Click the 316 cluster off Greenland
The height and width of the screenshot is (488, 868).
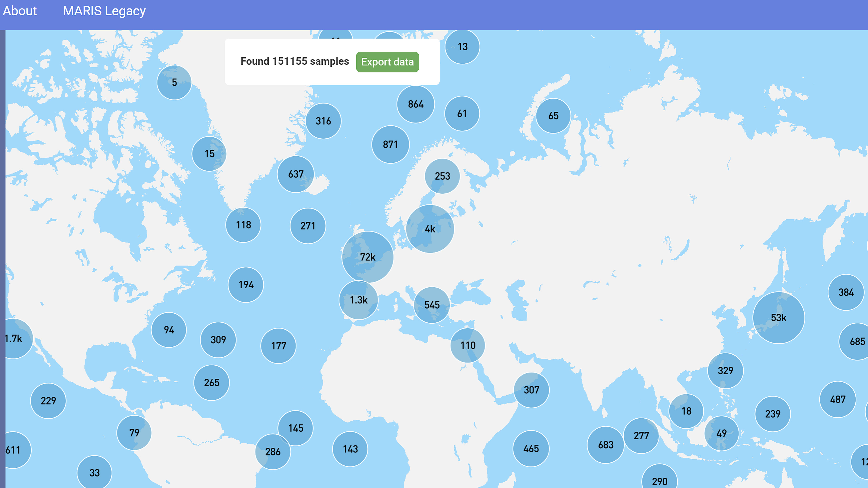(x=323, y=121)
